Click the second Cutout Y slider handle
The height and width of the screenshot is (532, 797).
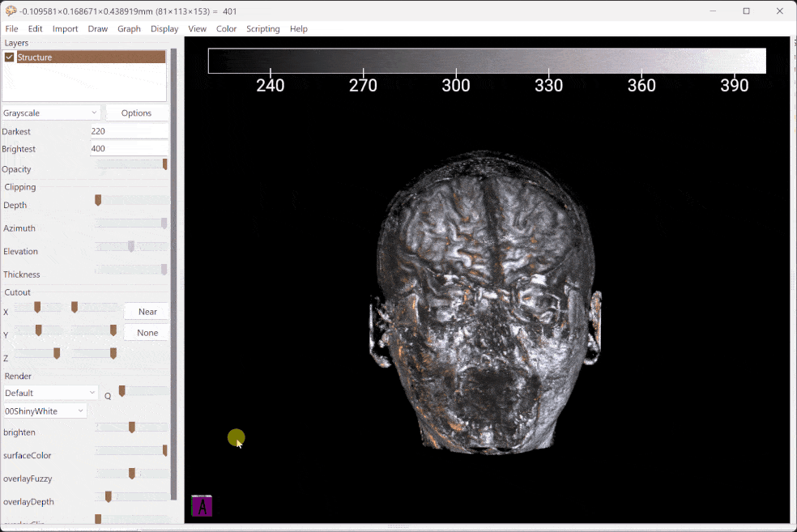(113, 330)
